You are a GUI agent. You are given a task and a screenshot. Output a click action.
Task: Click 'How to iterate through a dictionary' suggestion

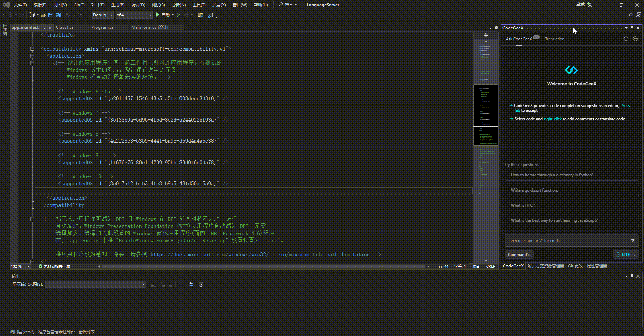coord(571,175)
